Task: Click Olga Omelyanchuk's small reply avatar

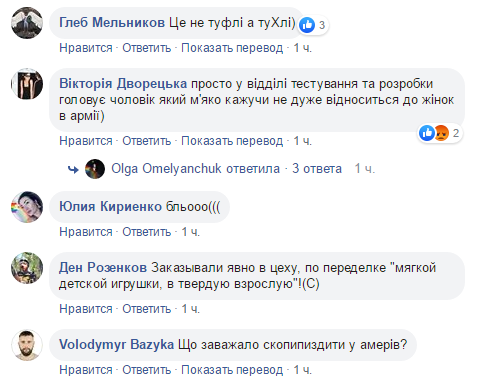Action: pyautogui.click(x=95, y=169)
